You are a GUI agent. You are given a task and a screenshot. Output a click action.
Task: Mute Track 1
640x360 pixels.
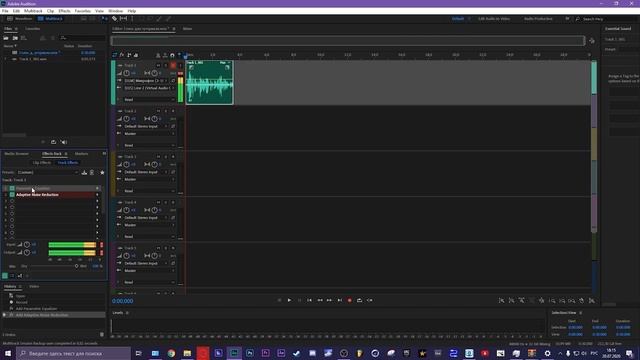[158, 65]
